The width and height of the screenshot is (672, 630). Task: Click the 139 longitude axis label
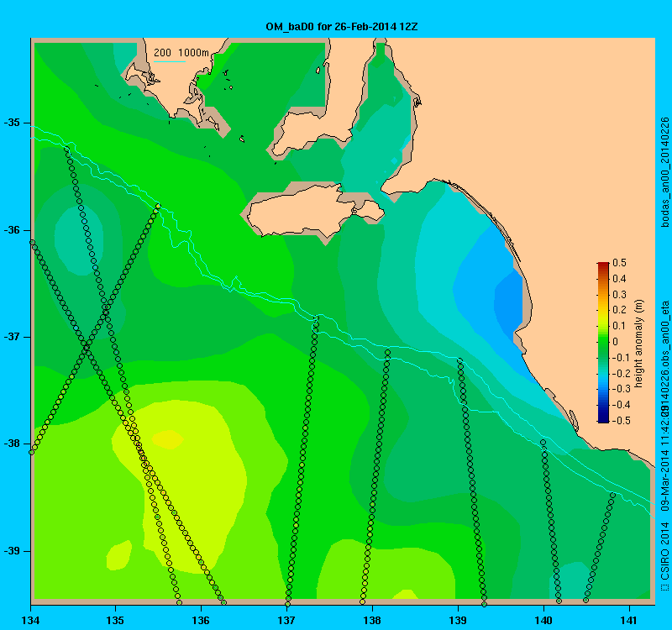point(458,620)
